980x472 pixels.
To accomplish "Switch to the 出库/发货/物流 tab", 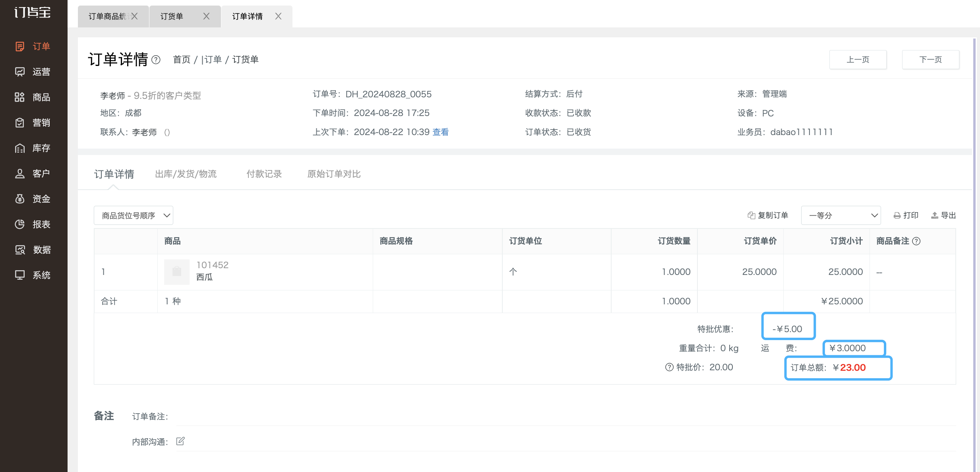I will [186, 174].
